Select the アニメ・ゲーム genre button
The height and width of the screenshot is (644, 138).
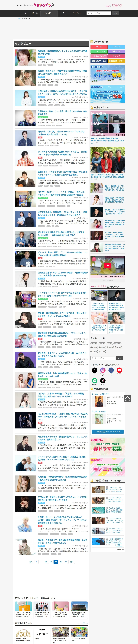(x=99, y=52)
